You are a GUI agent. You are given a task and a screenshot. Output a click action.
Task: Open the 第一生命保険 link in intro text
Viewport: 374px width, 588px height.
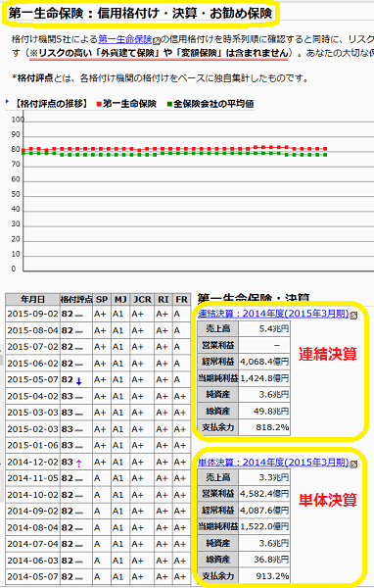(125, 39)
